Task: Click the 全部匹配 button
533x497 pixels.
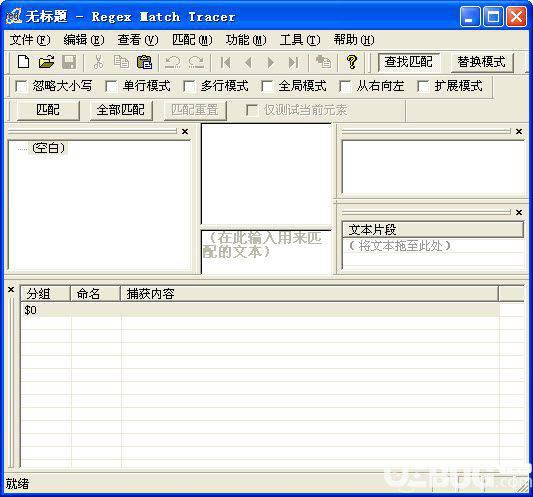Action: (121, 110)
